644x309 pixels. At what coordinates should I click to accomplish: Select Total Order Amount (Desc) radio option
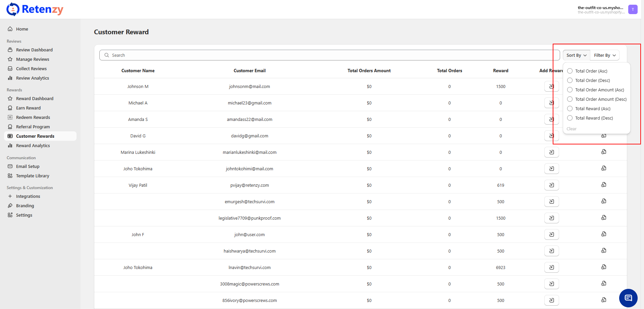[570, 99]
